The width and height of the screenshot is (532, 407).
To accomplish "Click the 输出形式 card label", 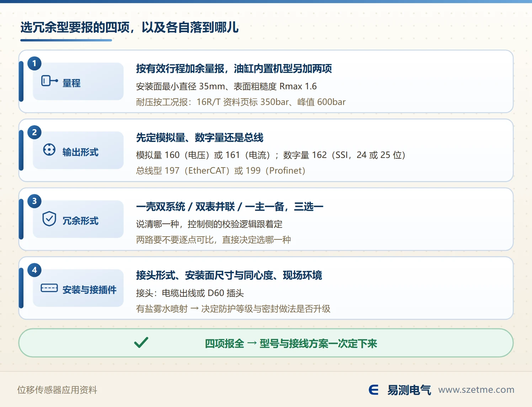I will pos(80,152).
